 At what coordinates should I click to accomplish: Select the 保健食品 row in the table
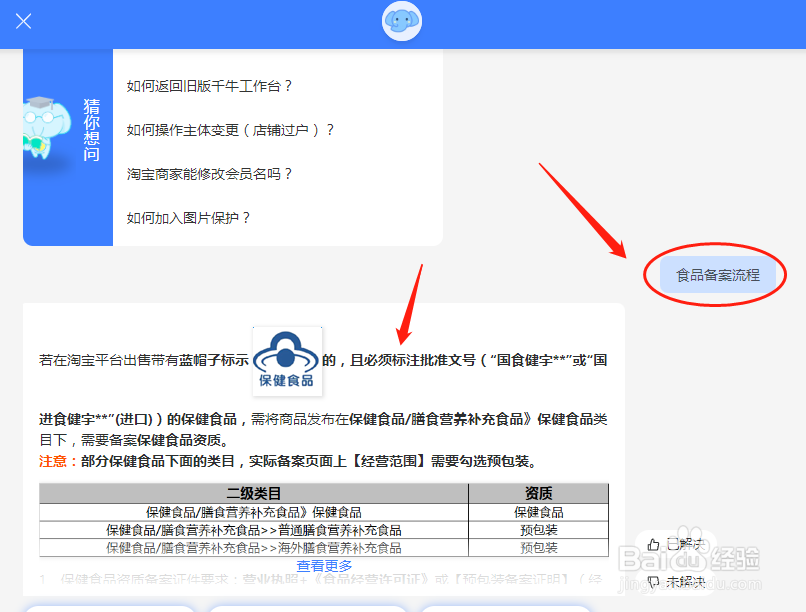point(252,510)
